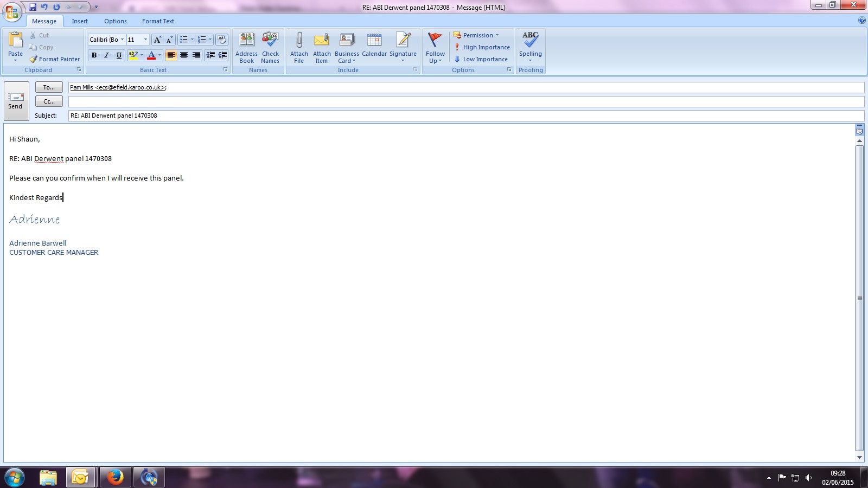This screenshot has width=868, height=488.
Task: Open the Format Text tab
Action: (158, 21)
